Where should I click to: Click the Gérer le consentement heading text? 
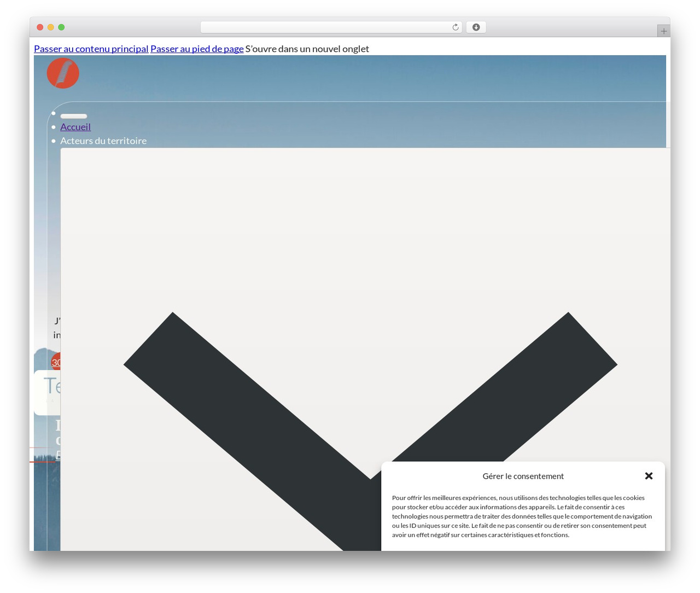tap(523, 476)
